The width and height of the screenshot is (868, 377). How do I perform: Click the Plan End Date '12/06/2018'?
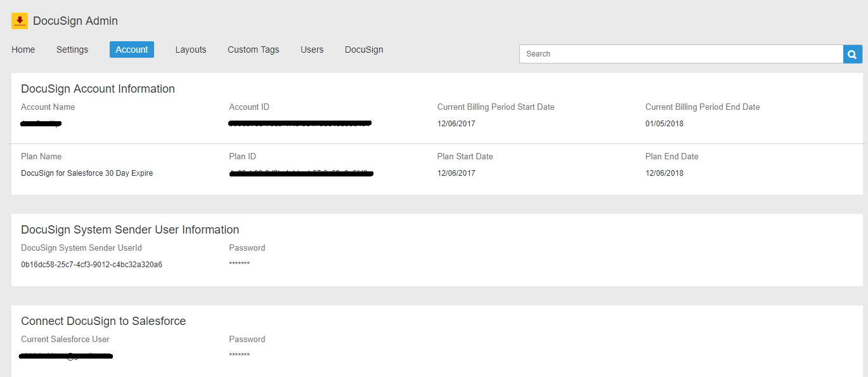pyautogui.click(x=664, y=173)
